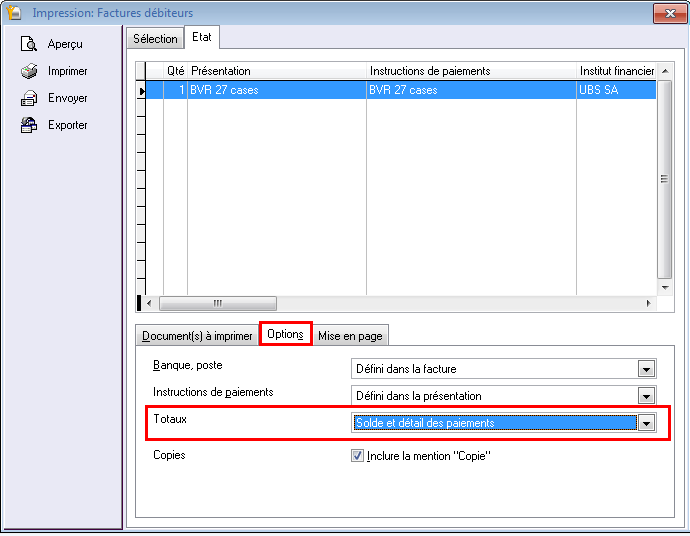Click the vertical scrollbar down arrow

click(x=663, y=285)
